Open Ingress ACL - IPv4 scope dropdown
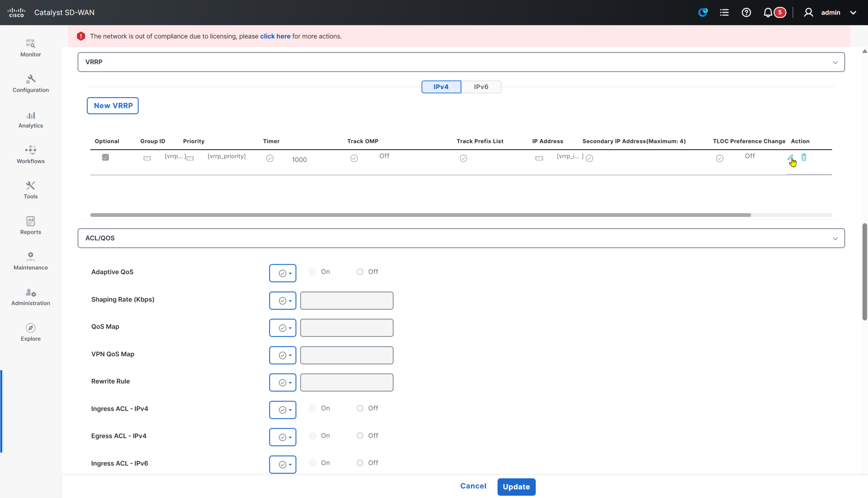This screenshot has height=498, width=868. click(283, 410)
